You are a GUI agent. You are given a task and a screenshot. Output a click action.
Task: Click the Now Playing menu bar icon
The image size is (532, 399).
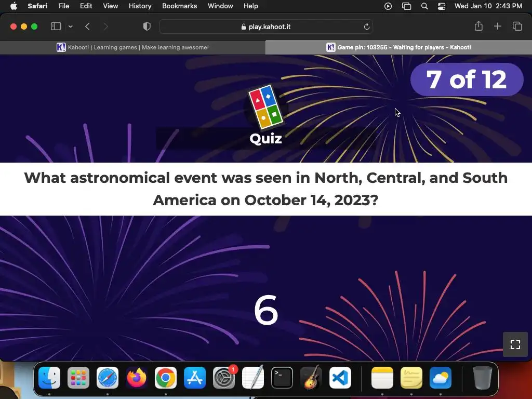(x=388, y=6)
